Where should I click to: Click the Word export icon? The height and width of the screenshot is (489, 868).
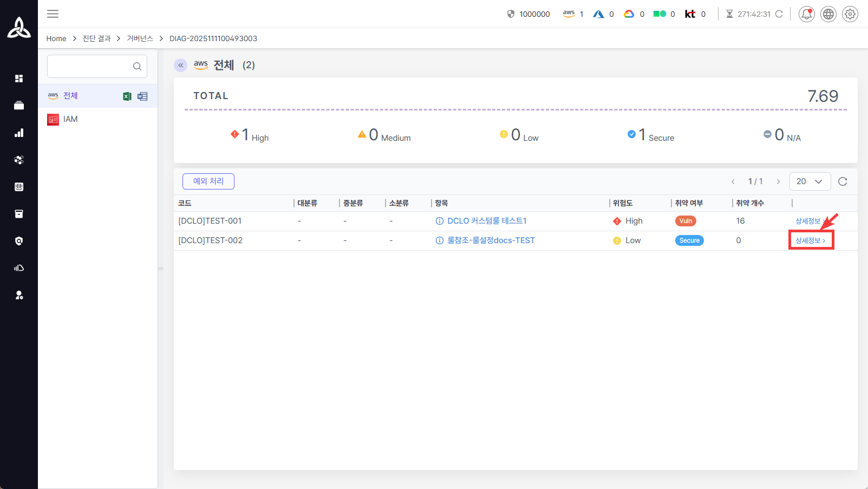(x=142, y=96)
